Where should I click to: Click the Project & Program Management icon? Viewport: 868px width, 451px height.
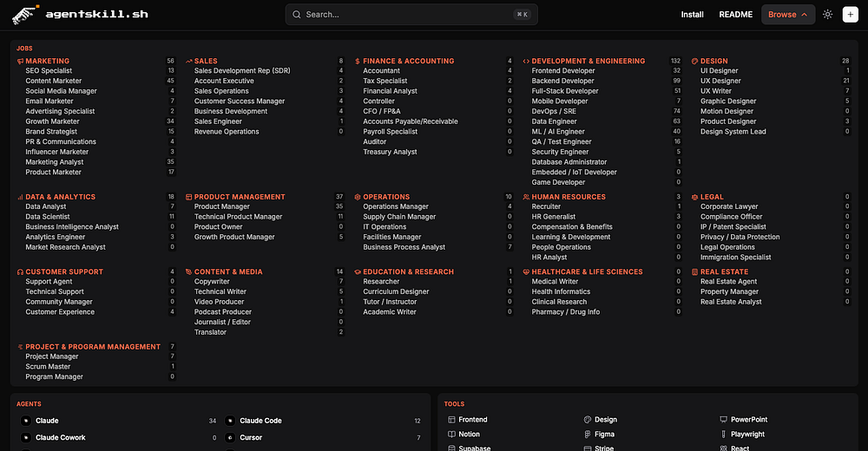20,347
